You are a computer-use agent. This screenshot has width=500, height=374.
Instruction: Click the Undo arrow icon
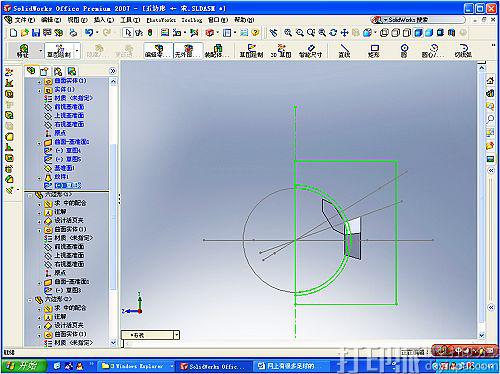point(89,33)
